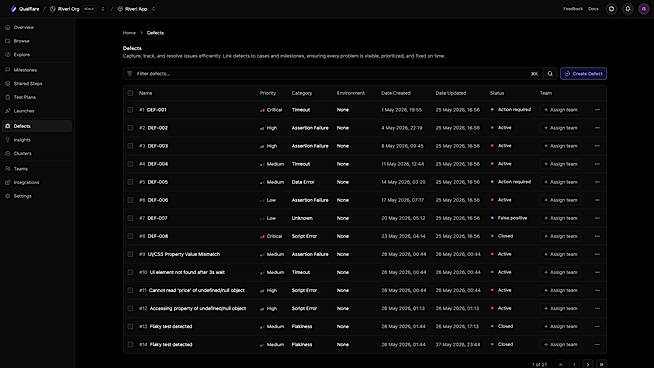654x368 pixels.
Task: Open the settings gear icon in top bar
Action: pos(611,9)
